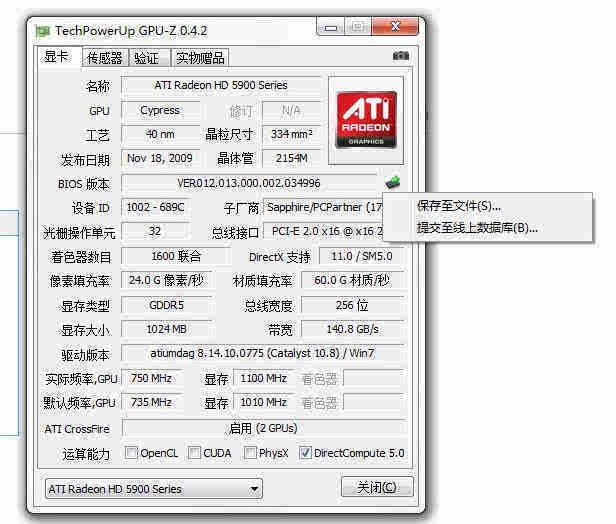Click the default memory clock 1010 MHz

pyautogui.click(x=264, y=402)
